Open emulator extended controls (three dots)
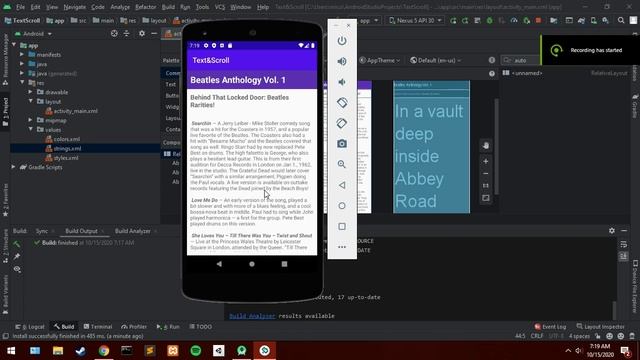This screenshot has width=640, height=360. point(342,247)
